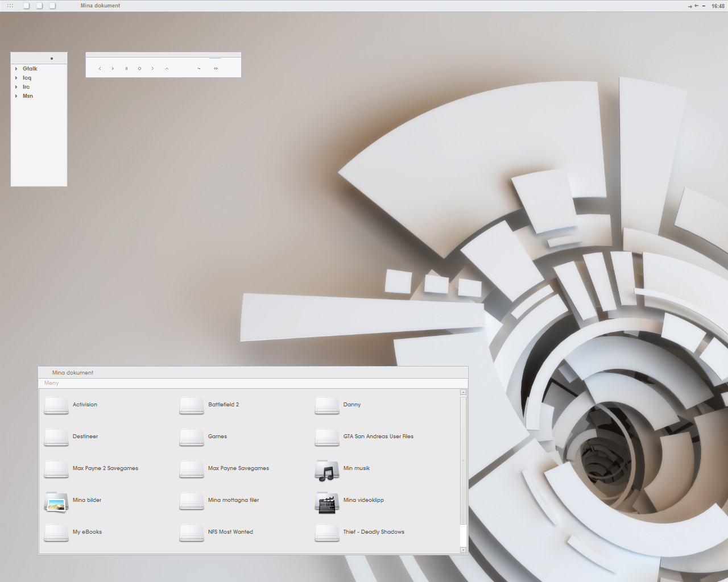Click the opposing arrows tray icon
The height and width of the screenshot is (582, 728).
coord(693,6)
